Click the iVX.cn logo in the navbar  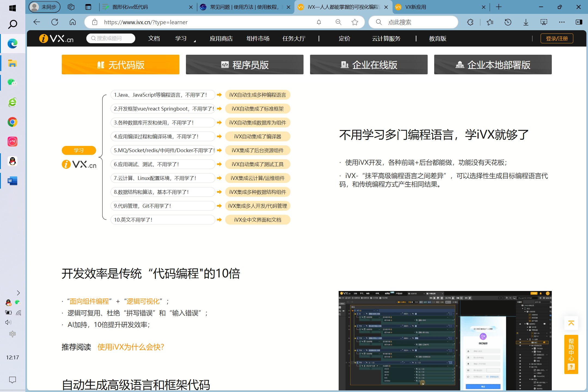point(56,38)
